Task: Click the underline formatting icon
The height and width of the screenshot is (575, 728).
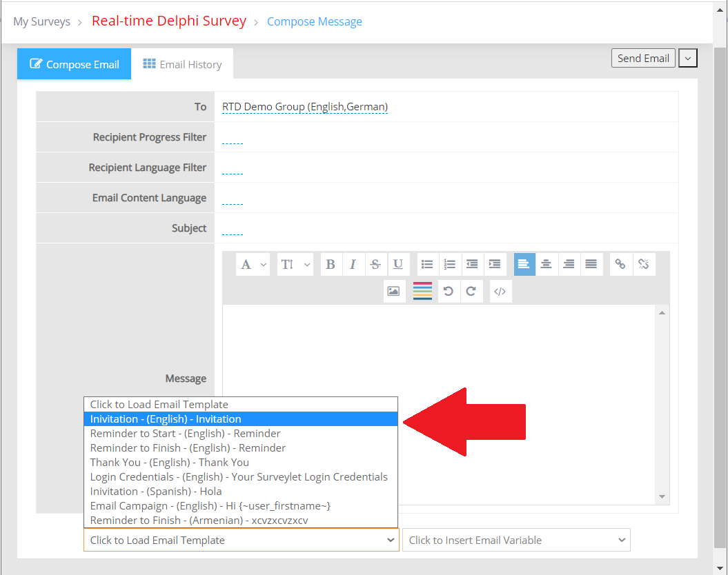Action: pyautogui.click(x=398, y=265)
